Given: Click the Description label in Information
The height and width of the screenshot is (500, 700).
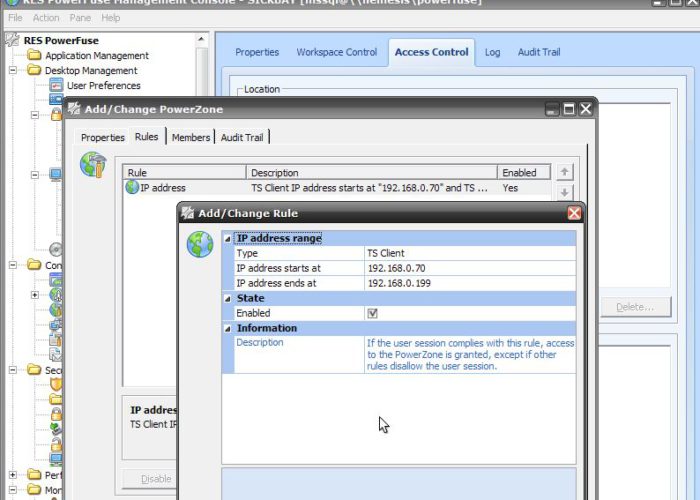Looking at the screenshot, I should [259, 342].
